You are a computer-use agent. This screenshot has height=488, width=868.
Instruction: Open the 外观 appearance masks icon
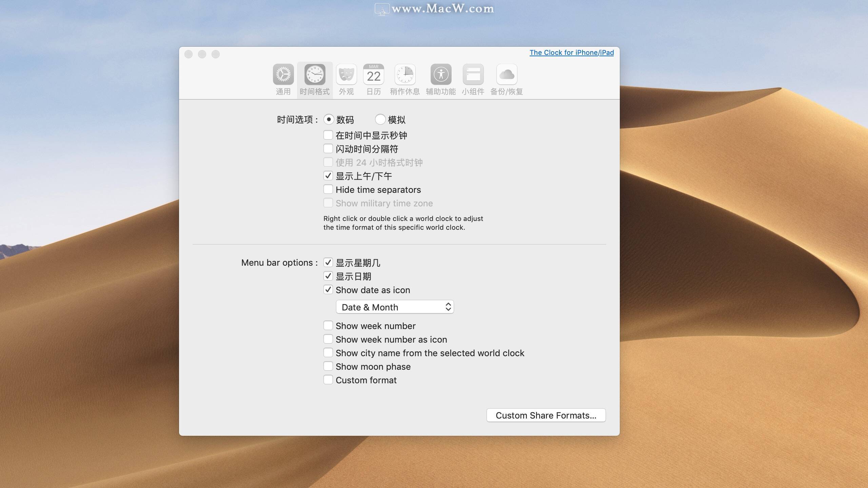point(346,75)
